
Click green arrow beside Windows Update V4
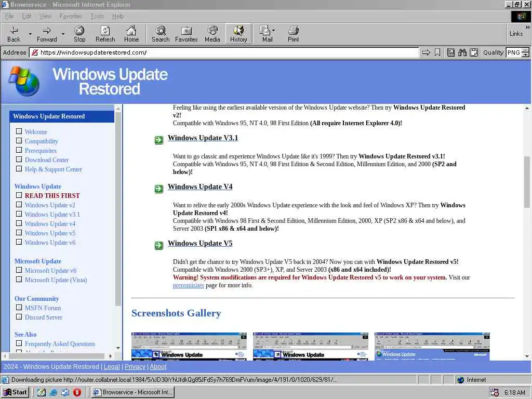click(x=159, y=189)
